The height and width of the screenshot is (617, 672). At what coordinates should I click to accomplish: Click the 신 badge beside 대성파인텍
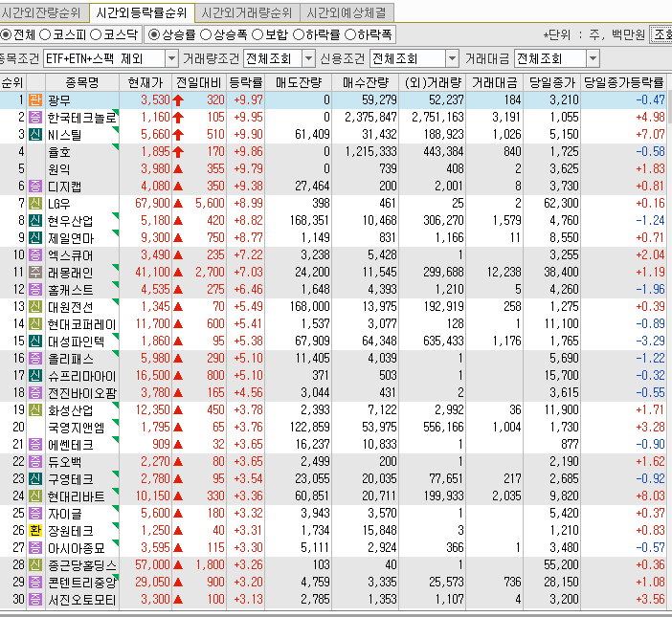point(35,341)
